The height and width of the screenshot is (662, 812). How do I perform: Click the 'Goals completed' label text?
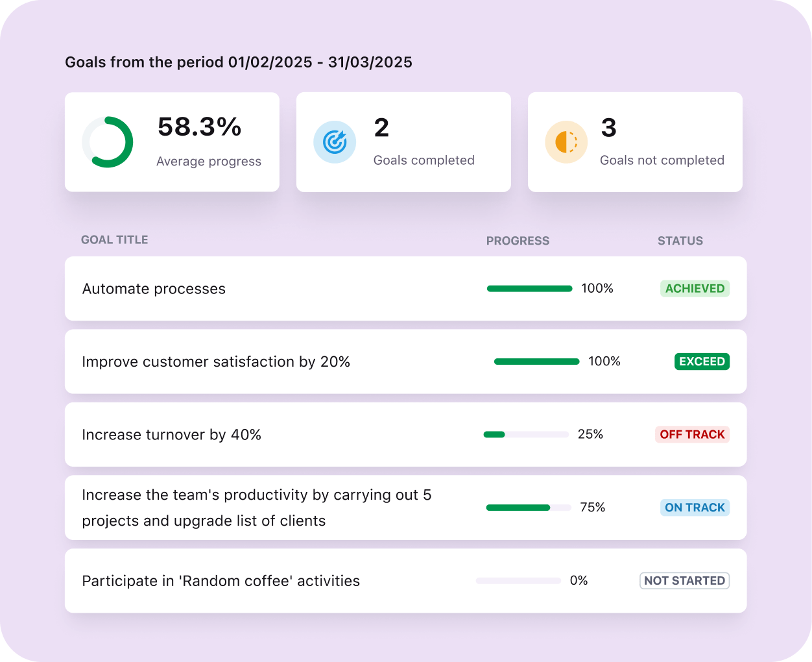click(424, 160)
